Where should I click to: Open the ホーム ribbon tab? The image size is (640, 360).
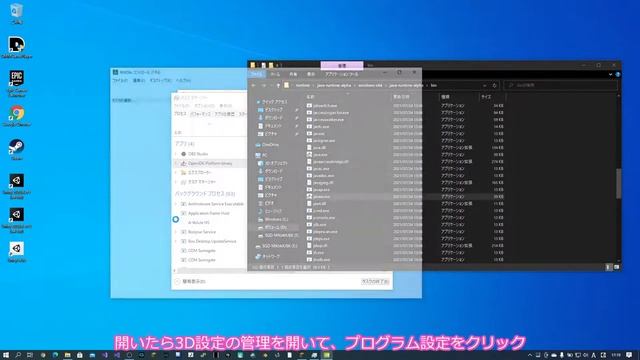(276, 74)
